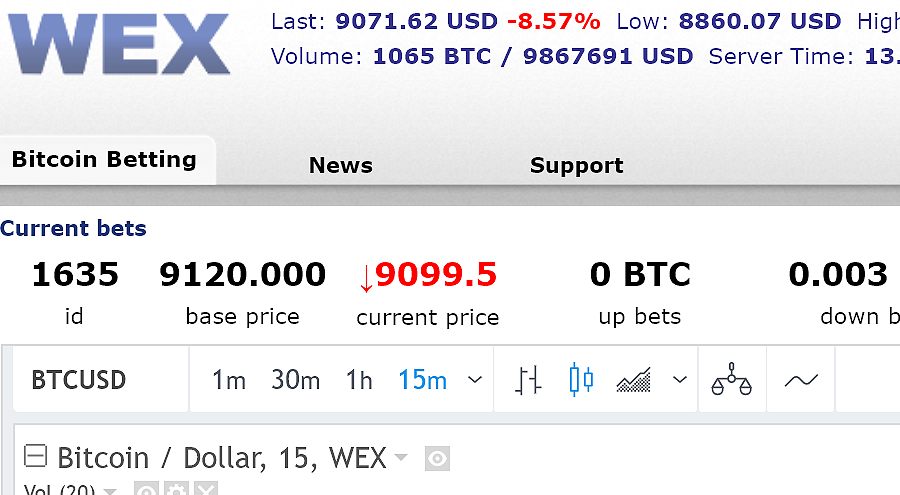The width and height of the screenshot is (900, 495).
Task: Open the Bitcoin / Dollar title dropdown arrow
Action: tap(401, 459)
